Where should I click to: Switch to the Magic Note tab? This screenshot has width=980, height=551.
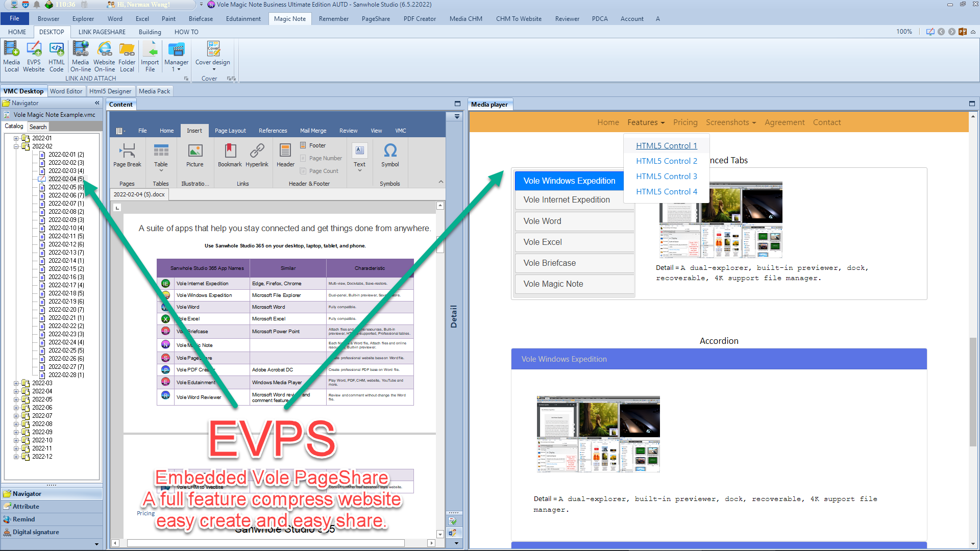(290, 19)
